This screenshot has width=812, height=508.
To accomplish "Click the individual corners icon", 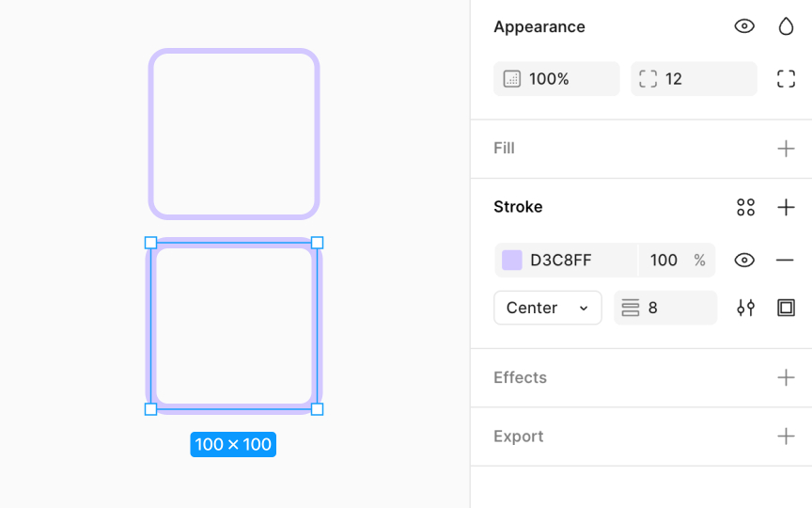I will tap(786, 79).
